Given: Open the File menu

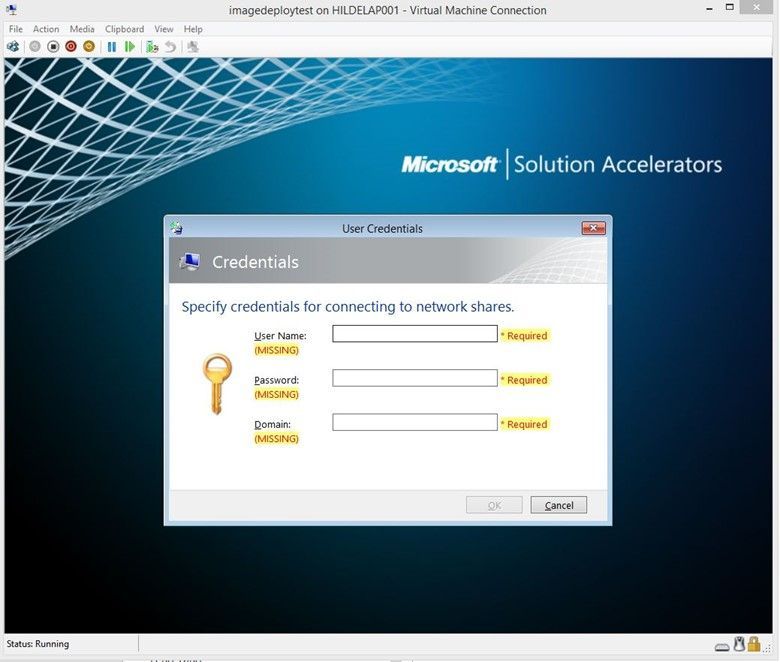Looking at the screenshot, I should [x=15, y=29].
